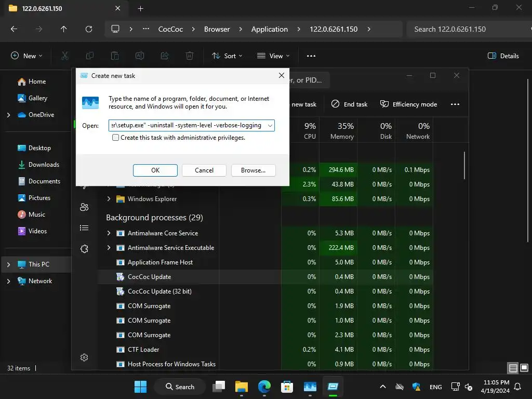The height and width of the screenshot is (399, 532).
Task: Open Task Manager Services page icon
Action: point(84,249)
